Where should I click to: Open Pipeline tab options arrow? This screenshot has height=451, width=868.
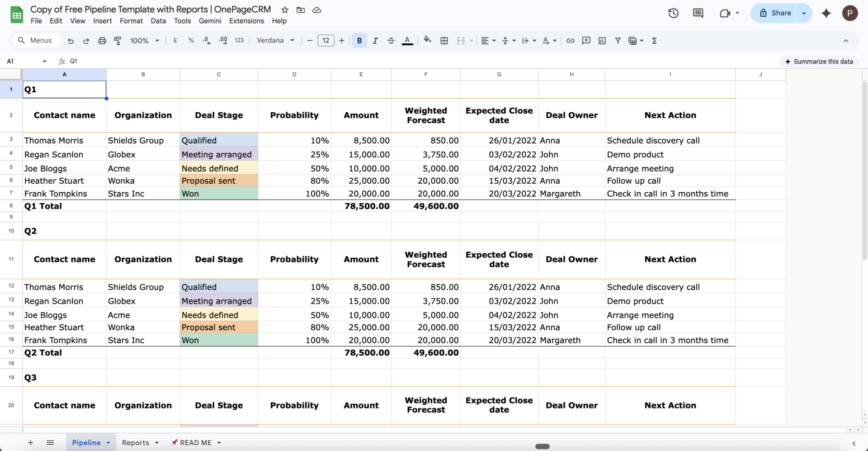(x=108, y=442)
